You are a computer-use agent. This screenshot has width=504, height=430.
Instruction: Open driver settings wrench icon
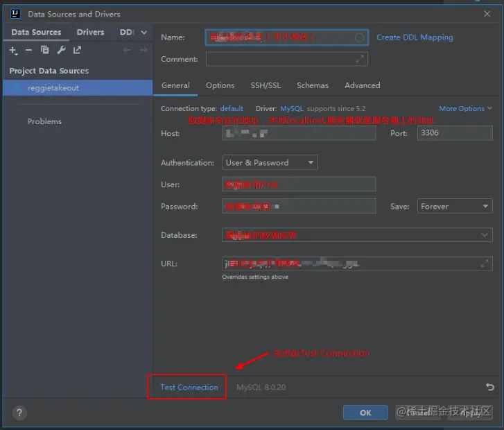tap(61, 50)
